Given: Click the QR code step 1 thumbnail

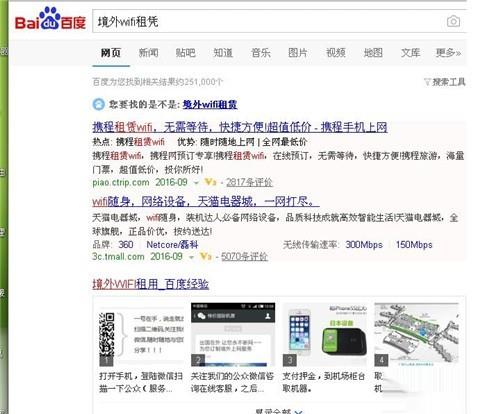Looking at the screenshot, I should tap(141, 335).
